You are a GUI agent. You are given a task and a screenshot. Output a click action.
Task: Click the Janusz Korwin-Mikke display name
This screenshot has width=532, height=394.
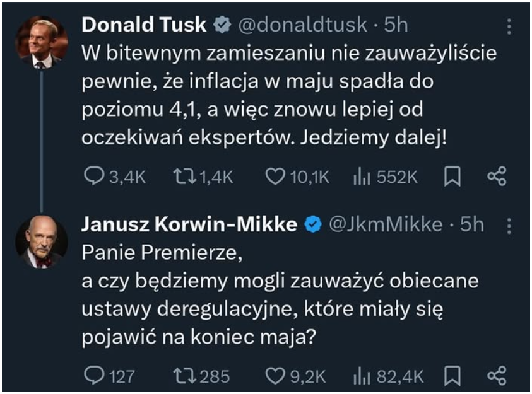click(x=189, y=224)
